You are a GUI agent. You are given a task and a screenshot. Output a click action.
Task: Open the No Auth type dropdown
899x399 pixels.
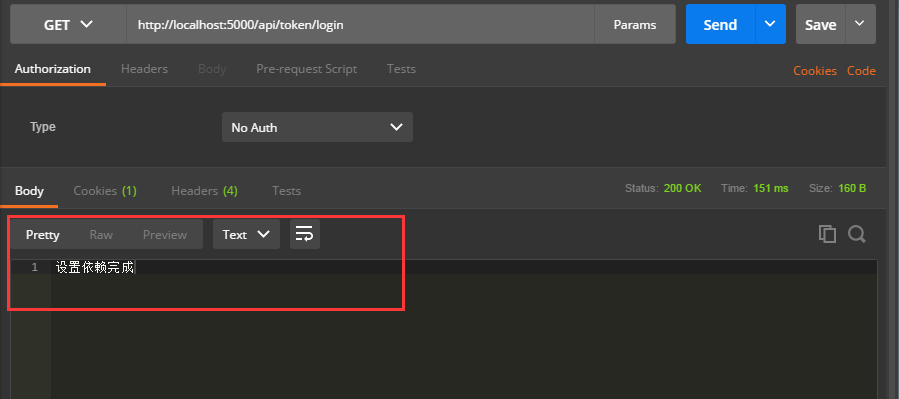pyautogui.click(x=317, y=127)
